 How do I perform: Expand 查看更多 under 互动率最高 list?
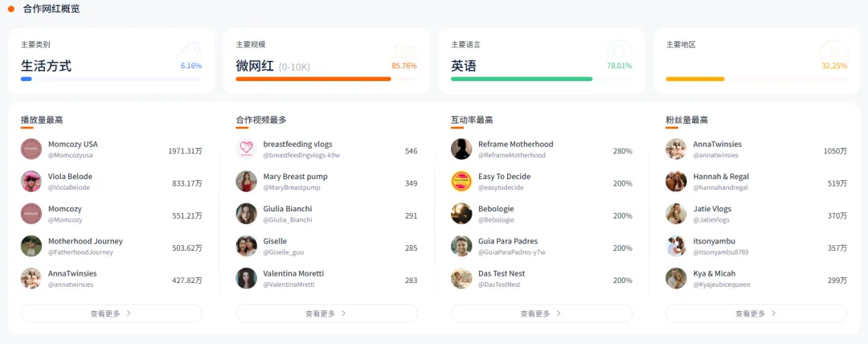541,313
